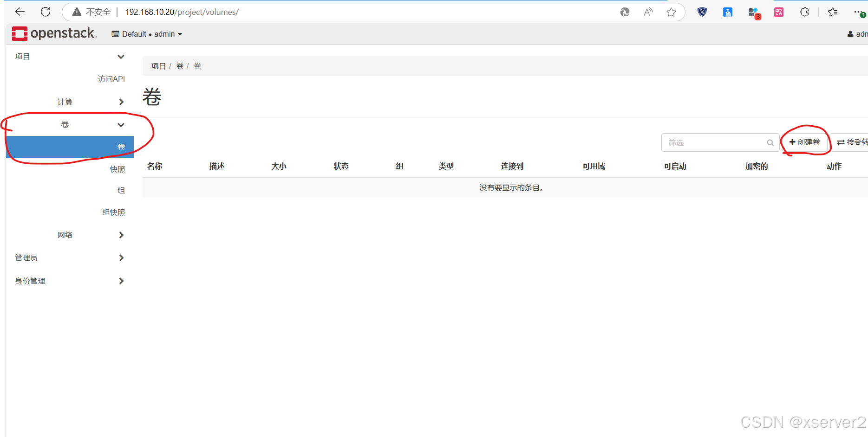
Task: Expand the 身份管理 sidebar section
Action: pyautogui.click(x=70, y=281)
